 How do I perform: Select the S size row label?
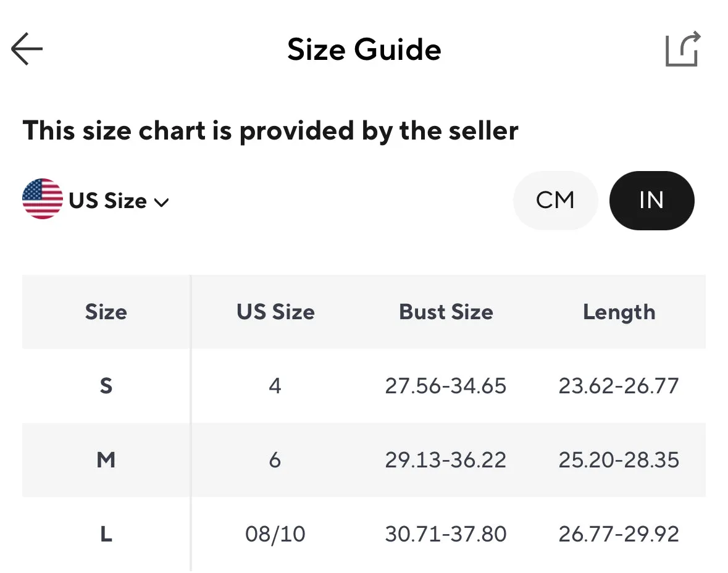[106, 386]
